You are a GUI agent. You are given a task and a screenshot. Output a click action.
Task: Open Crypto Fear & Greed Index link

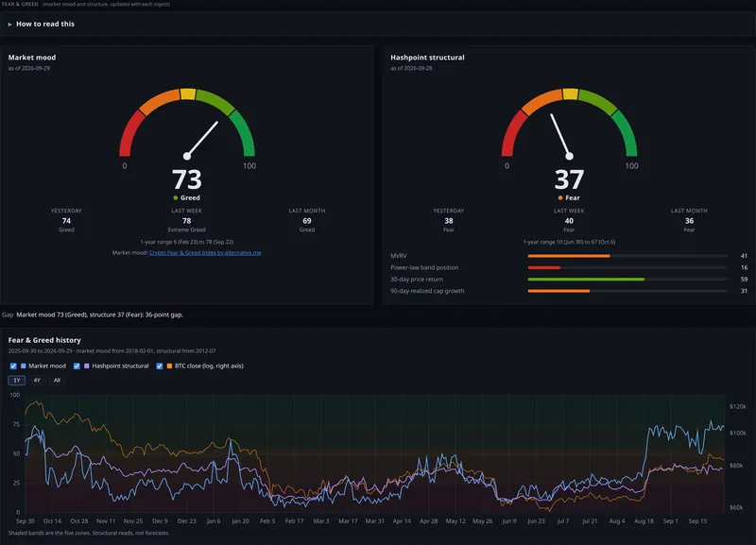pyautogui.click(x=205, y=252)
